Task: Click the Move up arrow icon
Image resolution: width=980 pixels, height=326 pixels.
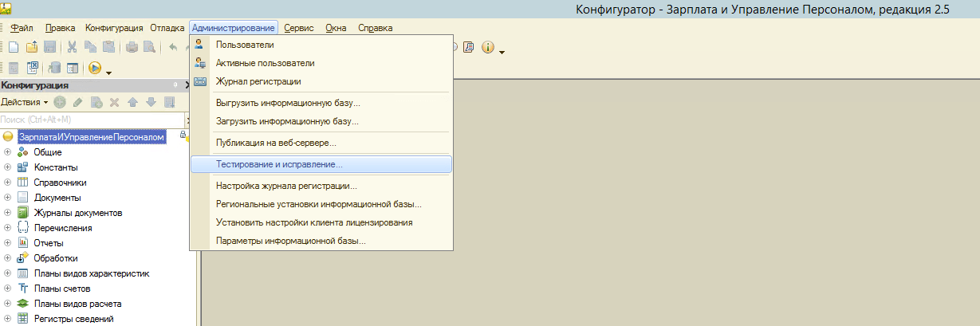Action: click(132, 102)
